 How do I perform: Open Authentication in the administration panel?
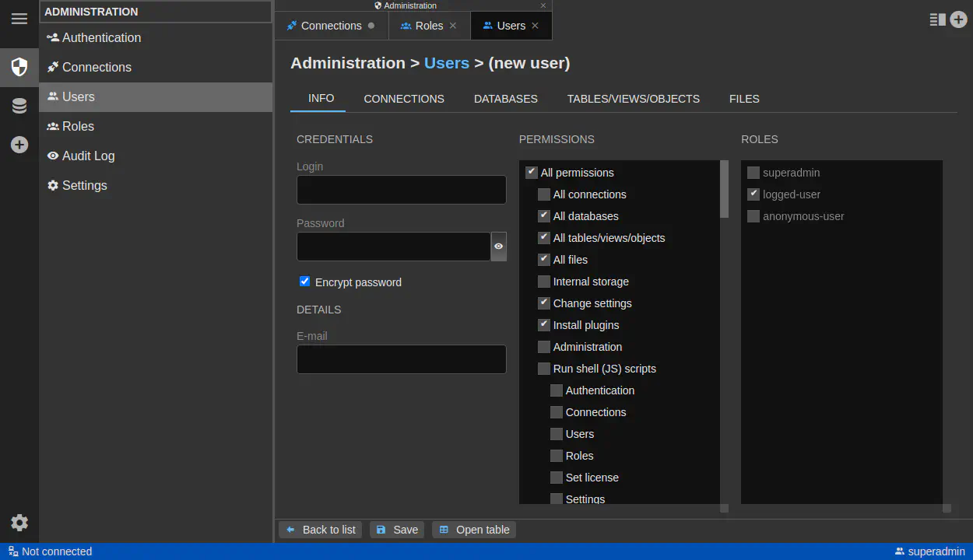coord(156,37)
